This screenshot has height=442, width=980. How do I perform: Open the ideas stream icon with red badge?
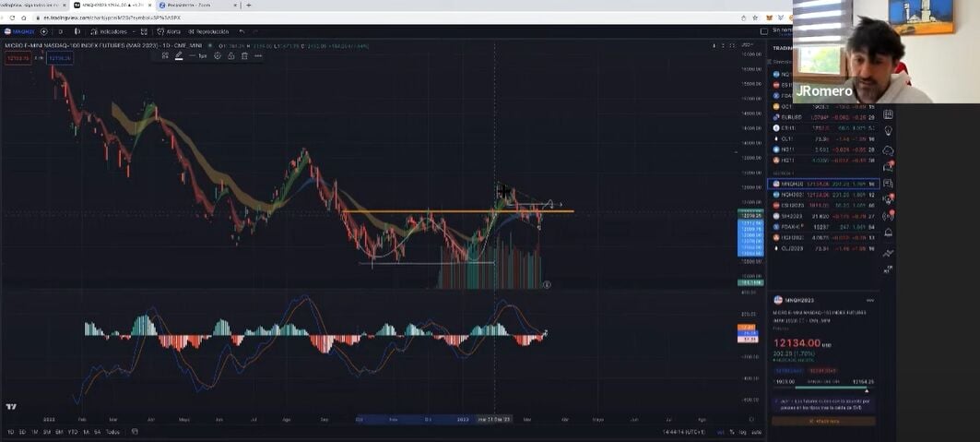pos(888,199)
